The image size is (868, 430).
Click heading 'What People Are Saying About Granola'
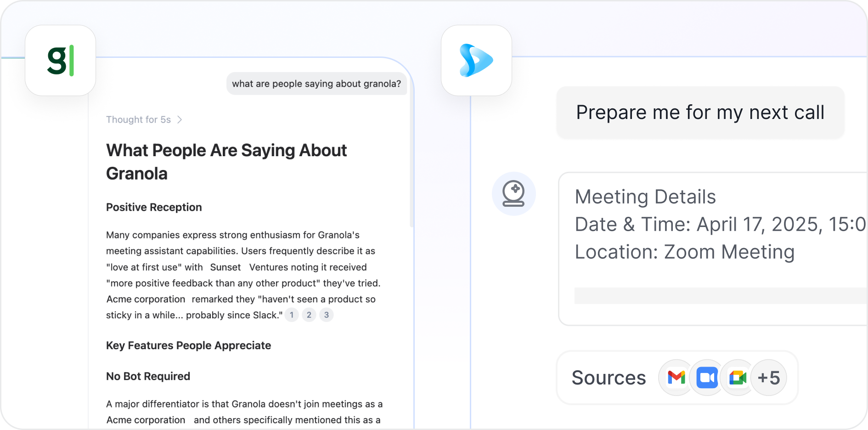pyautogui.click(x=226, y=162)
